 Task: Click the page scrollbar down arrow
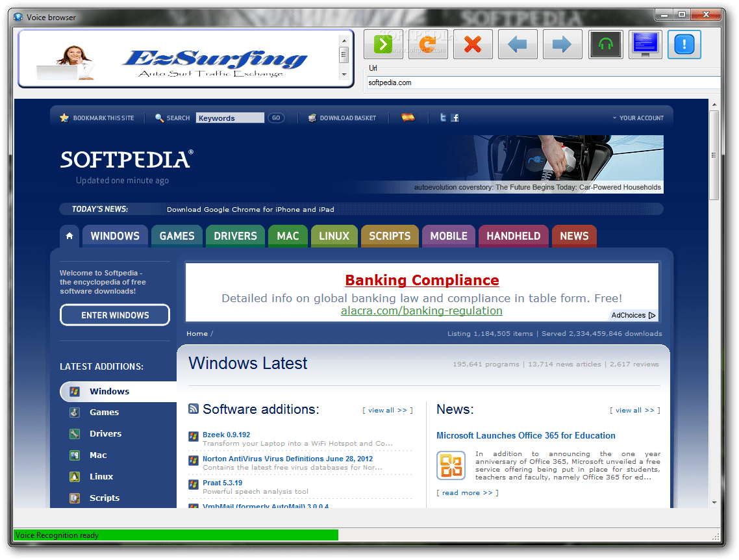[x=714, y=502]
